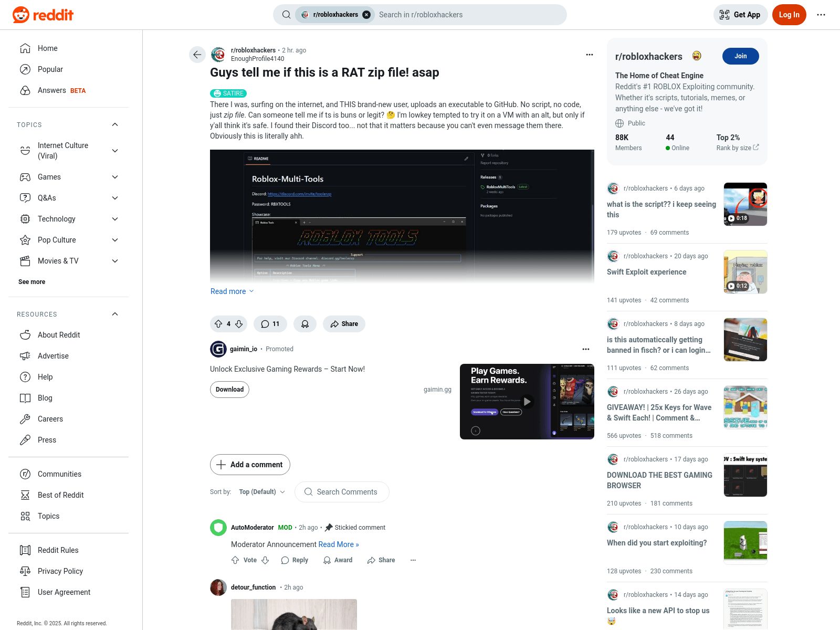Open AutoModerator Read More link
This screenshot has height=630, width=840.
coord(339,544)
